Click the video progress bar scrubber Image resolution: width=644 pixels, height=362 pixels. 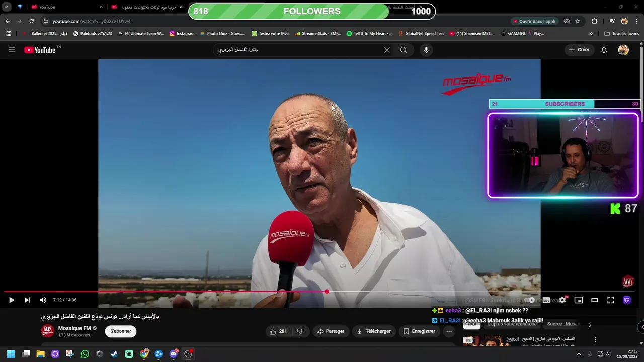coord(327,292)
